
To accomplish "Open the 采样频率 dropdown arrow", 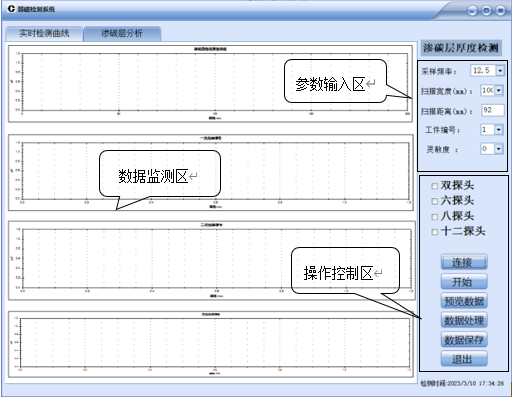I will point(500,71).
